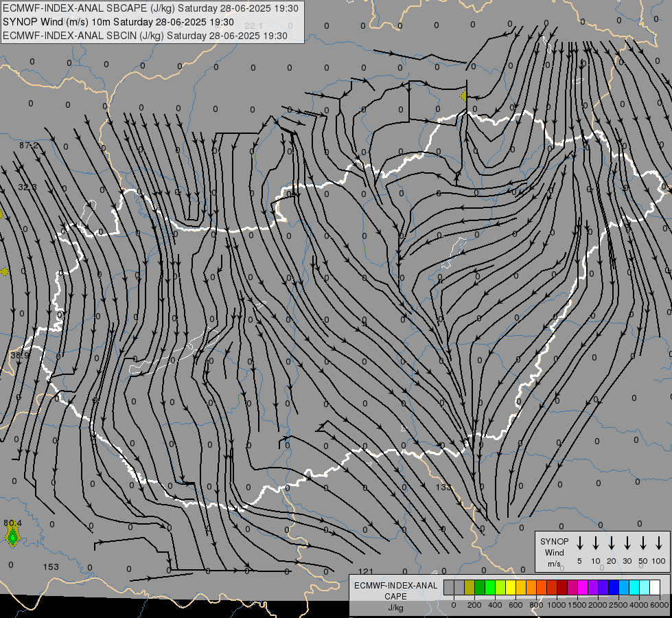Click the 600 tick on CAPE scale
Image resolution: width=672 pixels, height=618 pixels.
(x=515, y=605)
